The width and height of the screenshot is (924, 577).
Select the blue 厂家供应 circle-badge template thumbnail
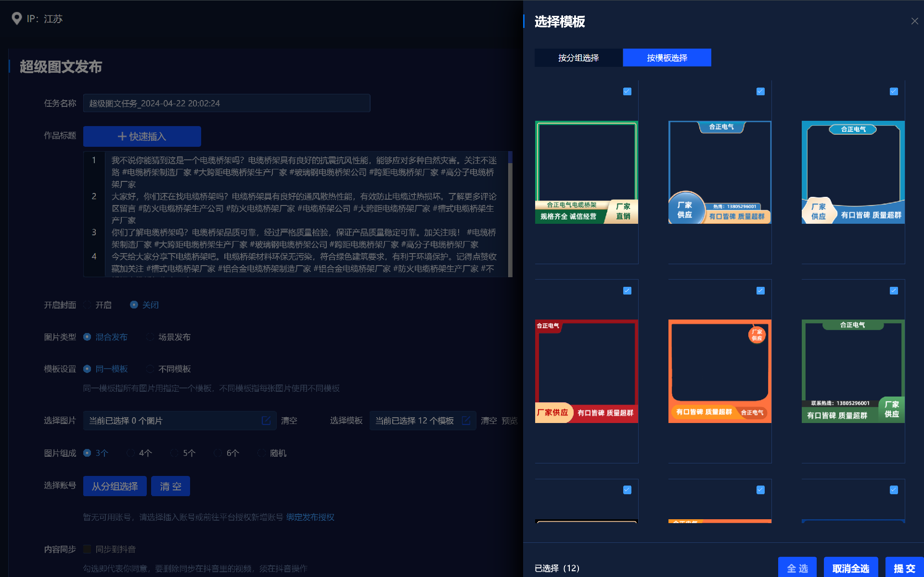pos(720,172)
